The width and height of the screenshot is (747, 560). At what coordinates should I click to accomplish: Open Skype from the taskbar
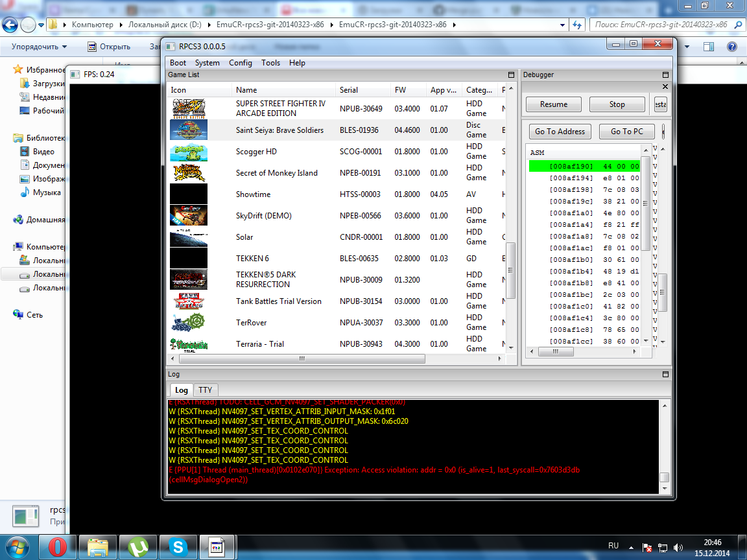178,547
